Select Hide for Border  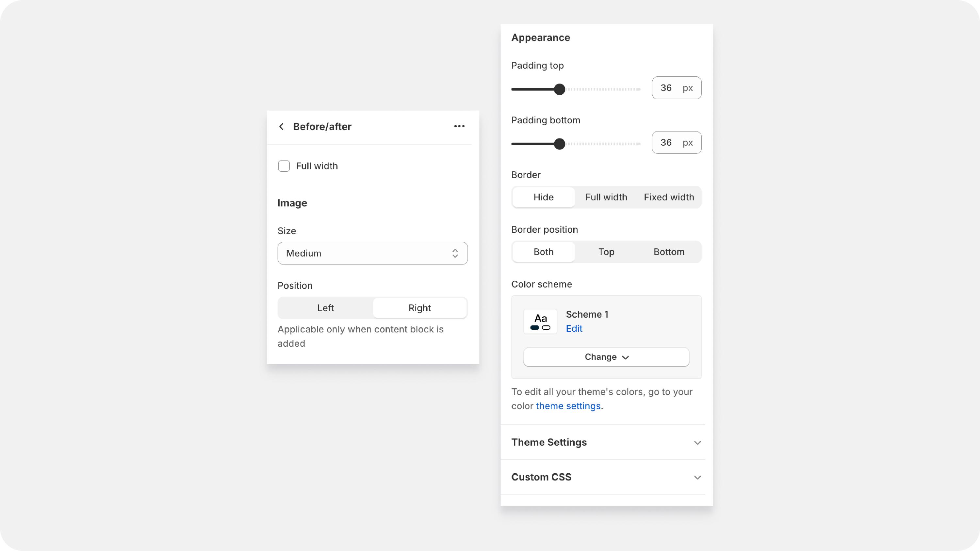tap(543, 197)
